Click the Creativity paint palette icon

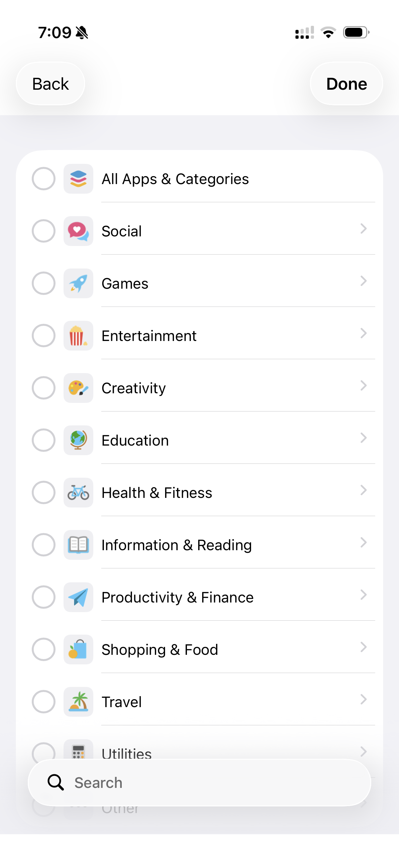click(78, 388)
